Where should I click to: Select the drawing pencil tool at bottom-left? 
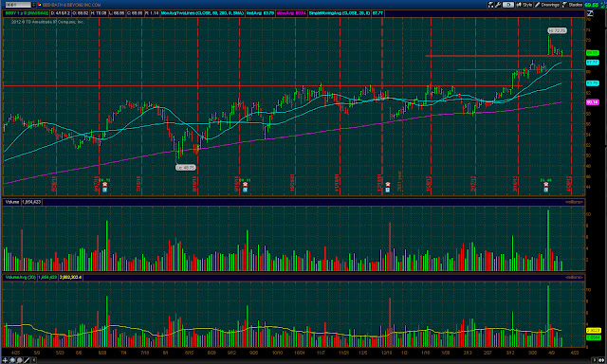[x=27, y=360]
